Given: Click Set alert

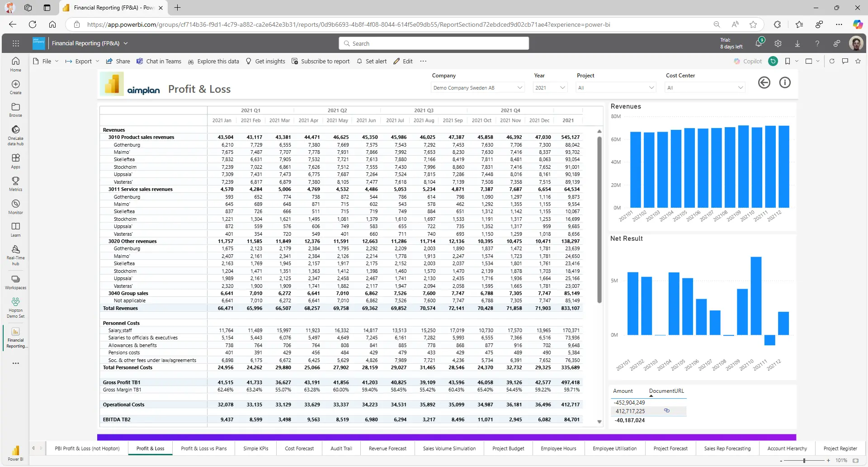Looking at the screenshot, I should (x=372, y=61).
